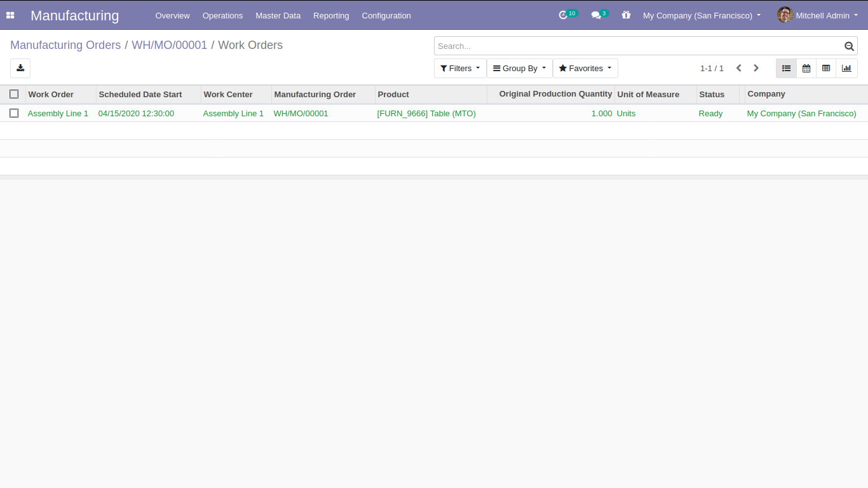Sort by Work Center column header
The image size is (868, 488).
pos(236,94)
